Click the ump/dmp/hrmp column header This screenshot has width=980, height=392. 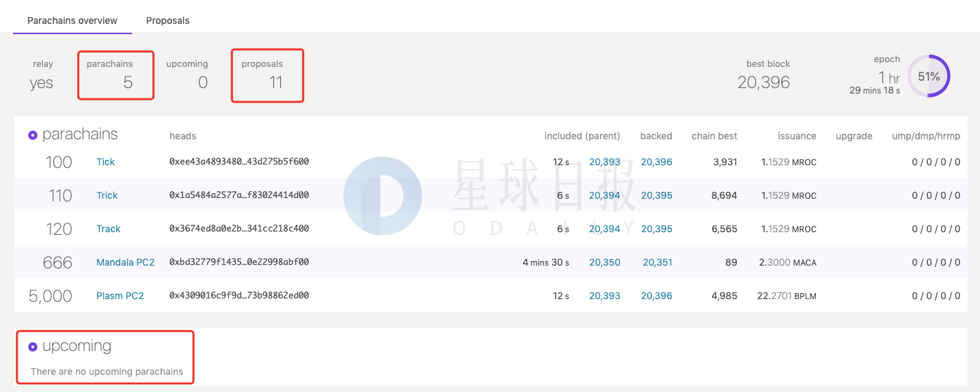926,136
